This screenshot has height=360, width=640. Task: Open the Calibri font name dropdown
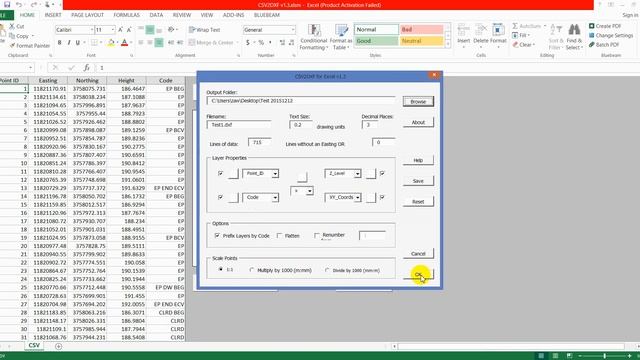91,30
